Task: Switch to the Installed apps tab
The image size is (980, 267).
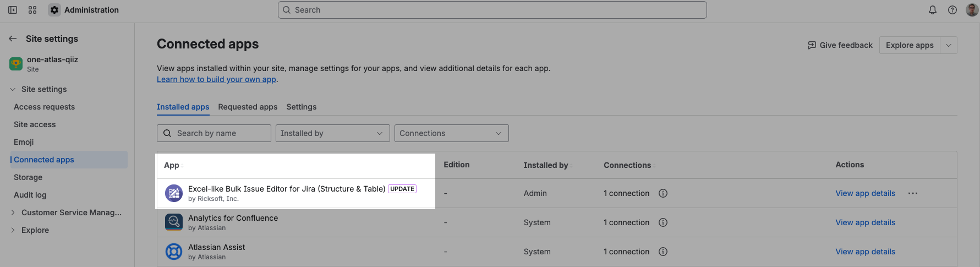Action: (183, 107)
